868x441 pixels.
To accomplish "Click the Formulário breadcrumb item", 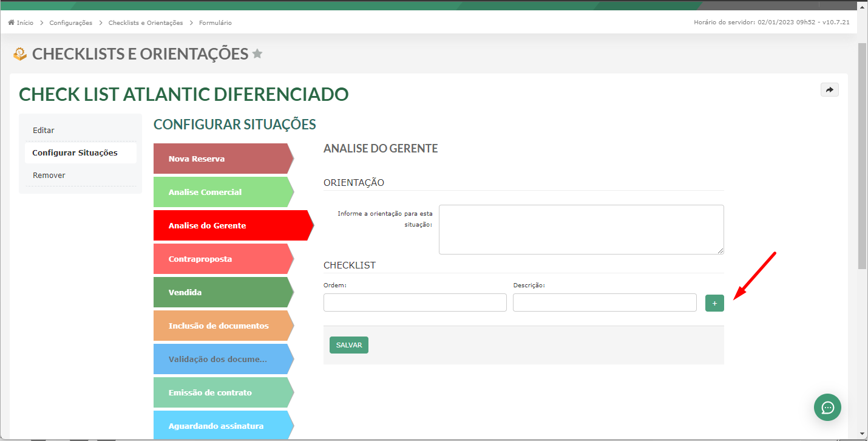I will point(215,22).
